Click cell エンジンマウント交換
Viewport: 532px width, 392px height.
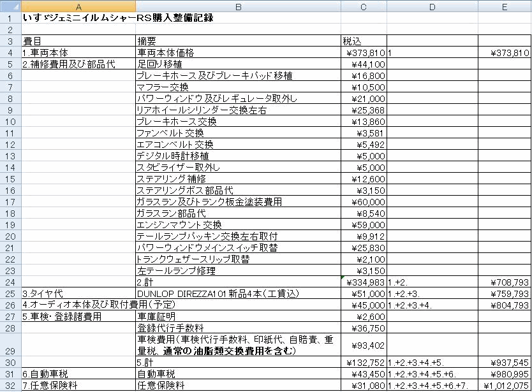coord(238,225)
